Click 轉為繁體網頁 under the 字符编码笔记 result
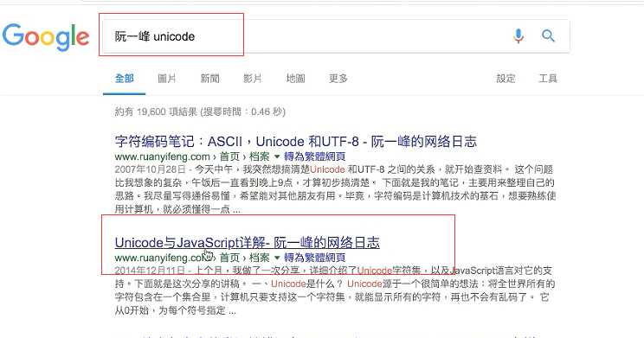Screen dimensions: 644x338 pos(314,156)
